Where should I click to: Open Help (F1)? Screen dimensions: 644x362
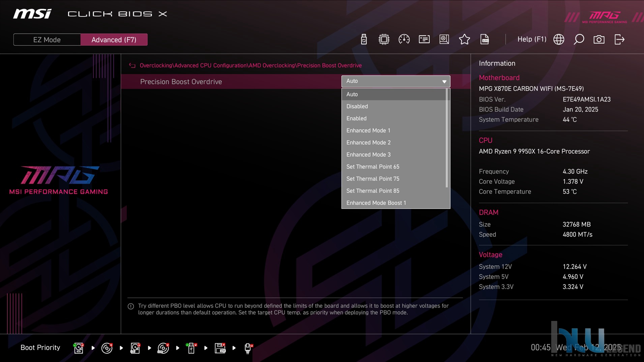(532, 39)
